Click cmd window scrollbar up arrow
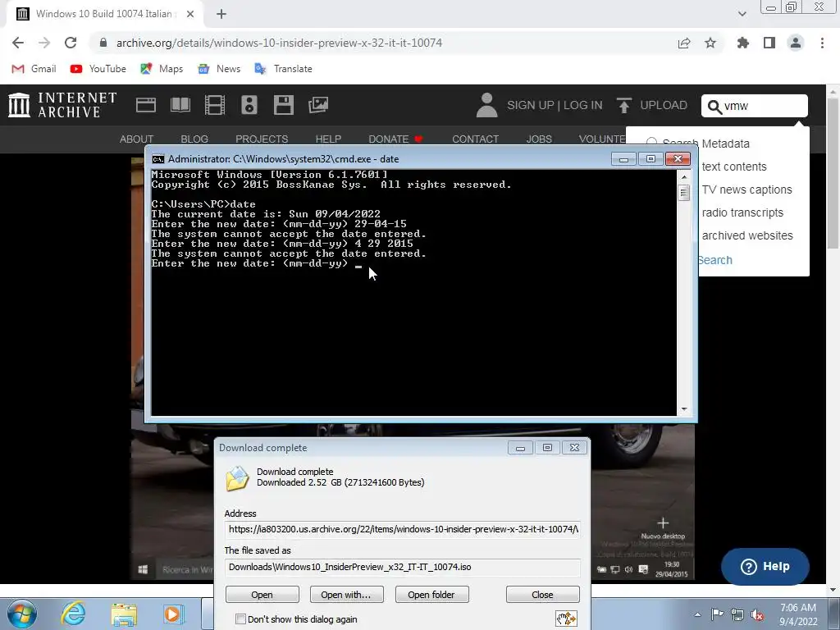The height and width of the screenshot is (630, 840). 684,176
